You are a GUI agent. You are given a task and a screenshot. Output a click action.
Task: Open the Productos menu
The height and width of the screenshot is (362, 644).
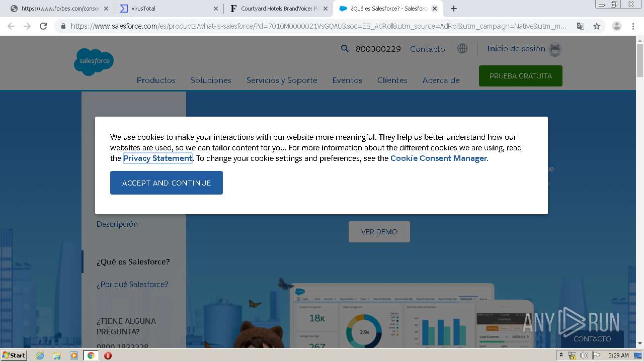(x=156, y=80)
